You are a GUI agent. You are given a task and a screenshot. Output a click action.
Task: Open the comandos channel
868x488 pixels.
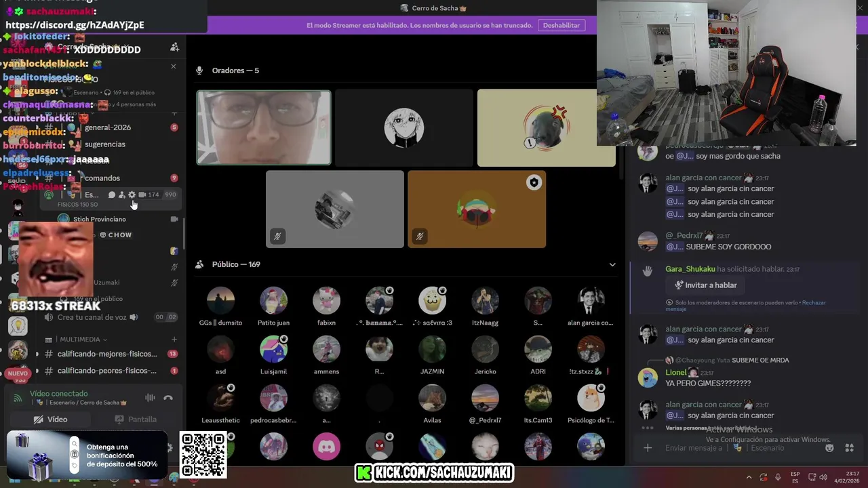click(x=102, y=178)
